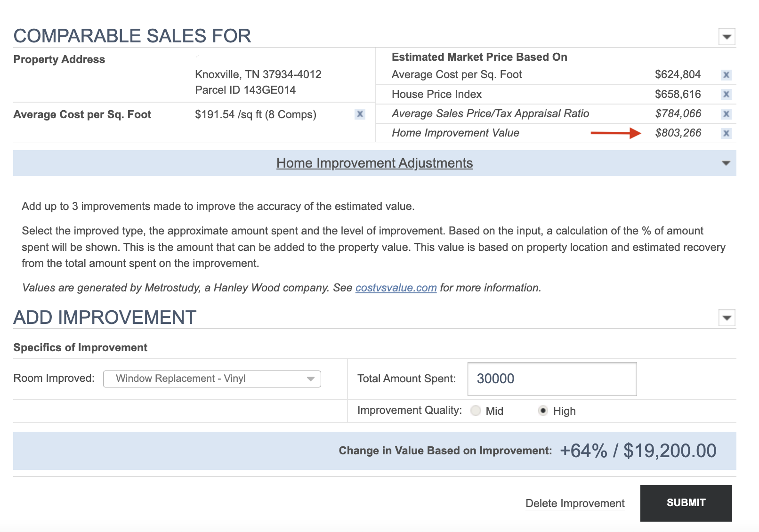This screenshot has width=759, height=532.
Task: Collapse the Add Improvement section
Action: [727, 318]
